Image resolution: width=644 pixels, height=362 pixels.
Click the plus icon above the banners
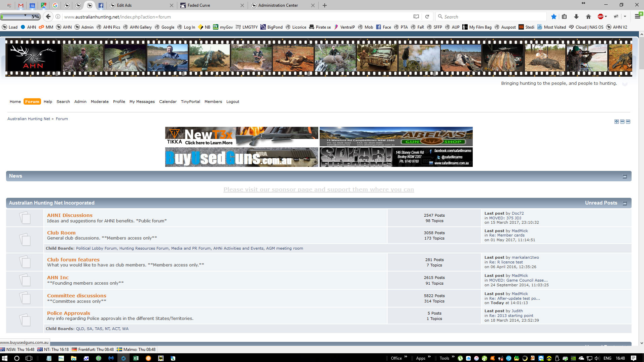616,121
